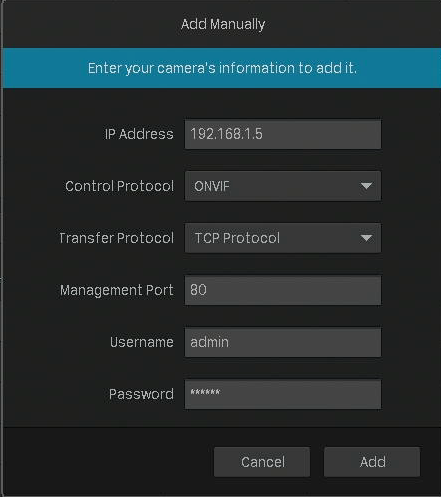Click the IP Address input field

pyautogui.click(x=283, y=134)
